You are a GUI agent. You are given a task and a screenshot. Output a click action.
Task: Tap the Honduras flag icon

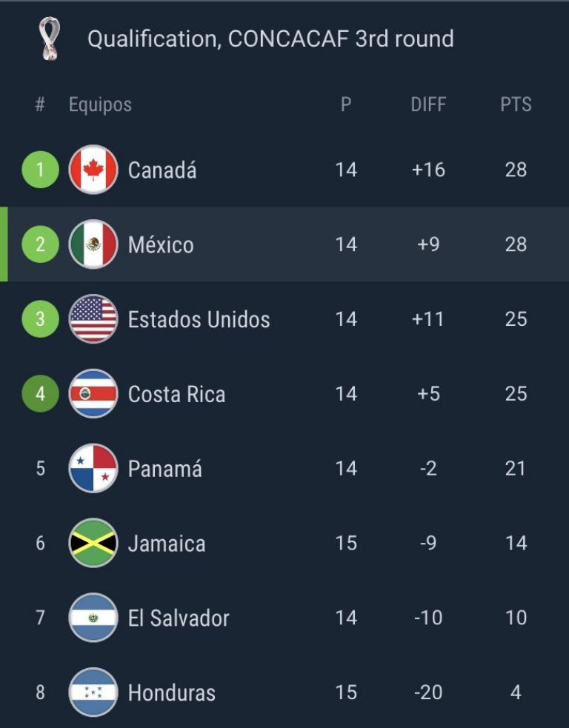[93, 692]
